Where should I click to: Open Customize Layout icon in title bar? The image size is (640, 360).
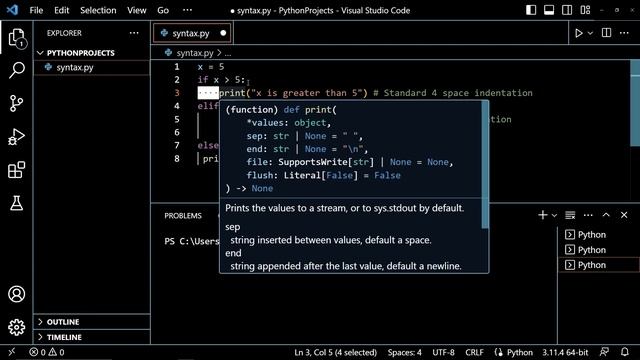point(585,10)
